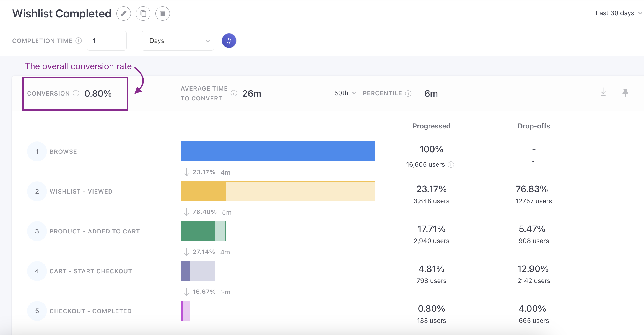This screenshot has width=644, height=335.
Task: Focus the completion time number field
Action: [x=107, y=41]
